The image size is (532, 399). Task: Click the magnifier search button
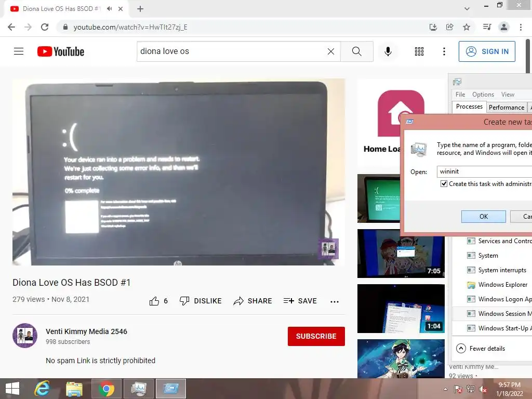pyautogui.click(x=356, y=51)
